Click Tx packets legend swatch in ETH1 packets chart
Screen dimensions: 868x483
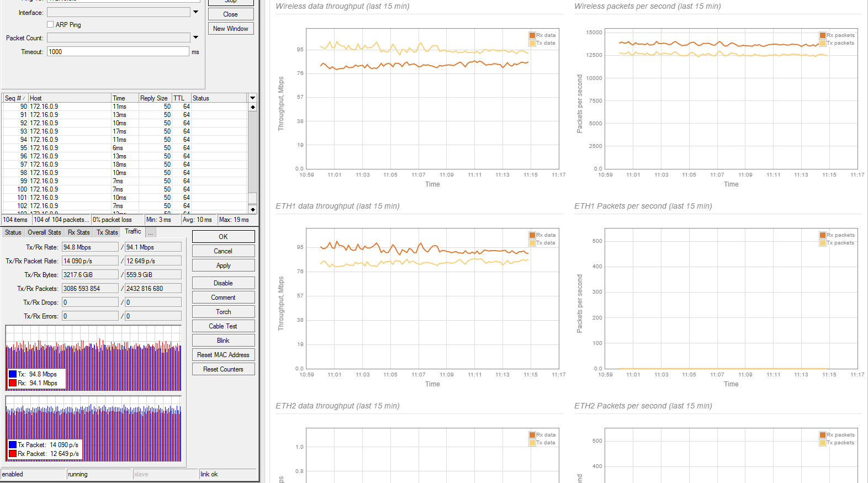[823, 243]
